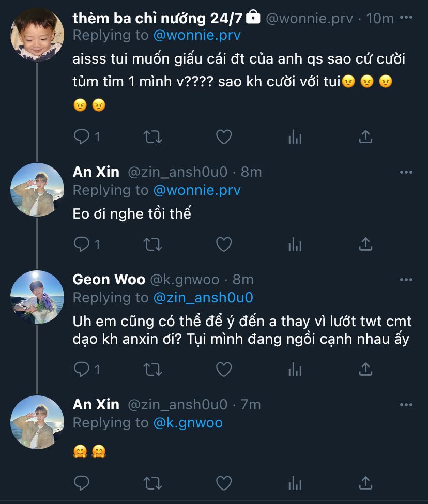
Task: View analytics on Geon Woo's tweet
Action: point(295,369)
